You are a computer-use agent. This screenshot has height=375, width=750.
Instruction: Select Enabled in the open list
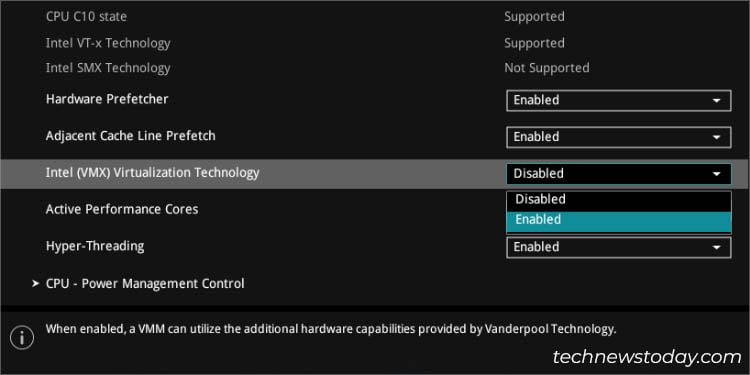click(619, 221)
